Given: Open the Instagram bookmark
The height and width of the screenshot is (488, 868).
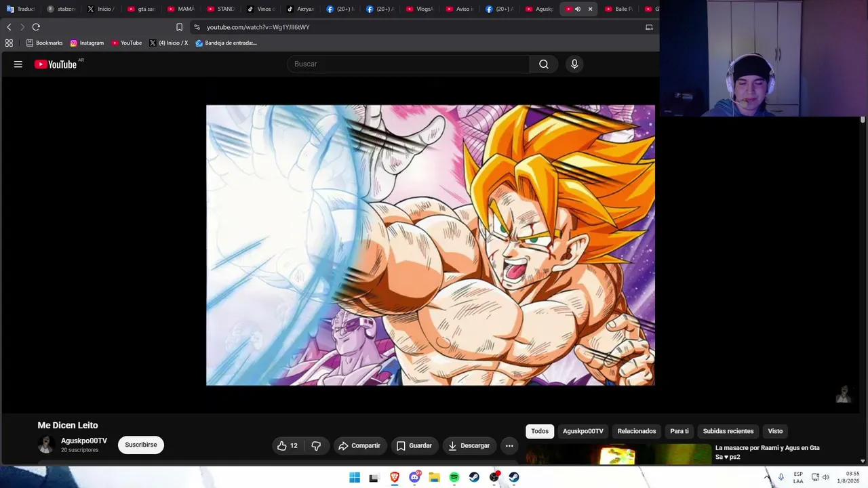Looking at the screenshot, I should point(87,43).
